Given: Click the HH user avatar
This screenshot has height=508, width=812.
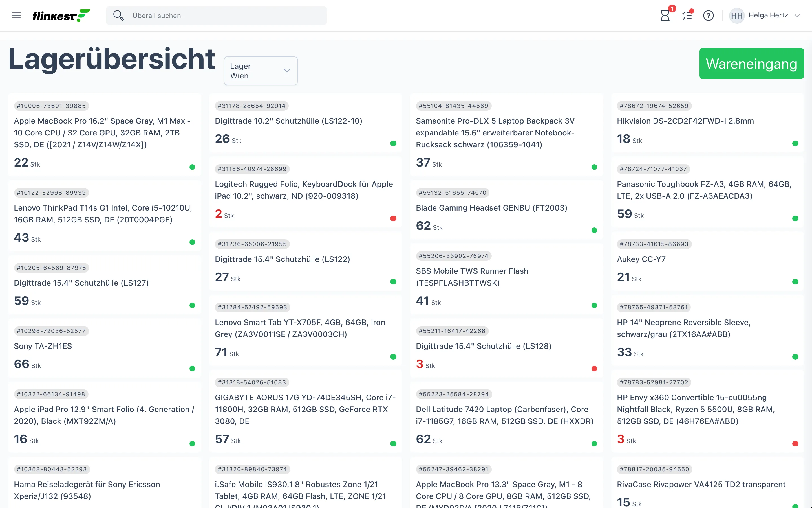Looking at the screenshot, I should tap(736, 16).
